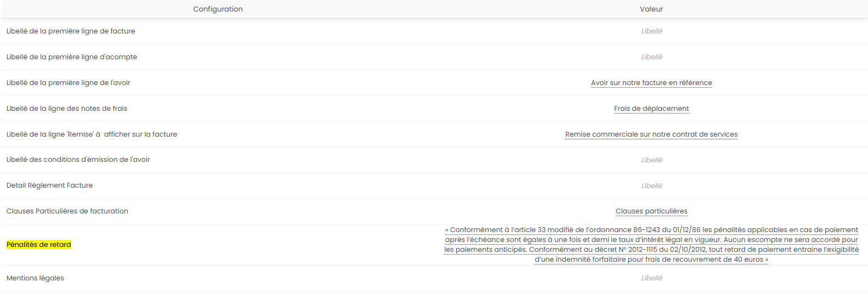Select 'Libellé de la première ligne de l'avoir' label
The width and height of the screenshot is (868, 293).
click(x=69, y=83)
